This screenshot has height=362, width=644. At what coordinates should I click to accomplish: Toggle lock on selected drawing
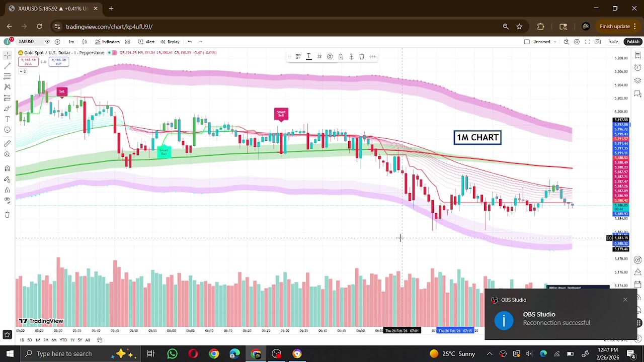(341, 57)
